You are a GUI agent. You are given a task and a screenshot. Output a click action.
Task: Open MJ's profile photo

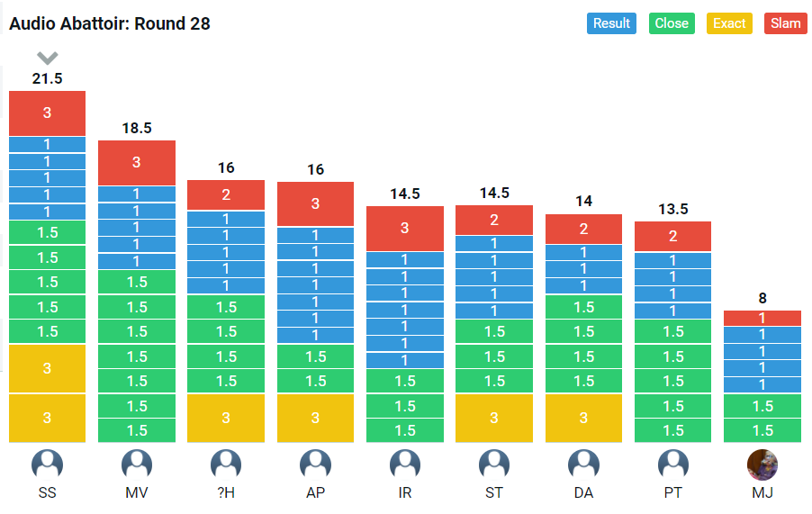click(762, 464)
